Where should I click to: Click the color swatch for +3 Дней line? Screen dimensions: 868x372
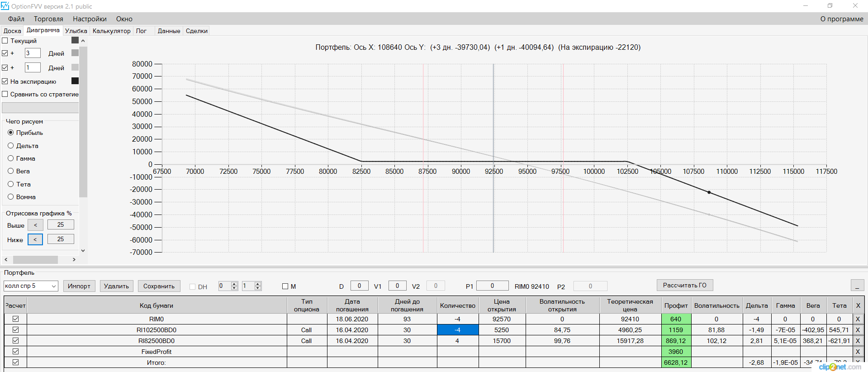point(75,53)
